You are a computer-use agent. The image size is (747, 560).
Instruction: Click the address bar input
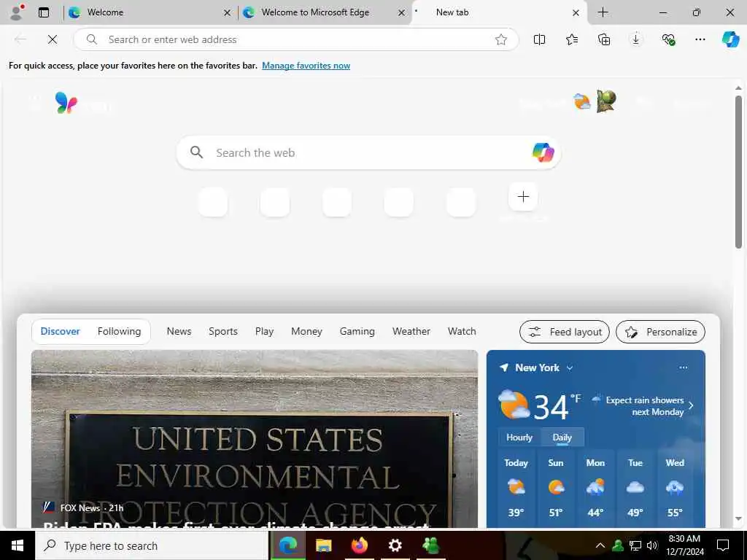click(x=298, y=39)
